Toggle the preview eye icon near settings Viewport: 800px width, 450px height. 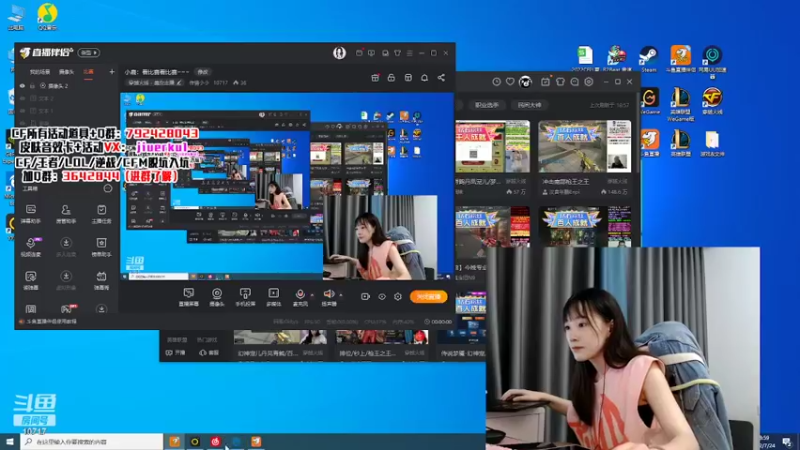click(x=382, y=296)
